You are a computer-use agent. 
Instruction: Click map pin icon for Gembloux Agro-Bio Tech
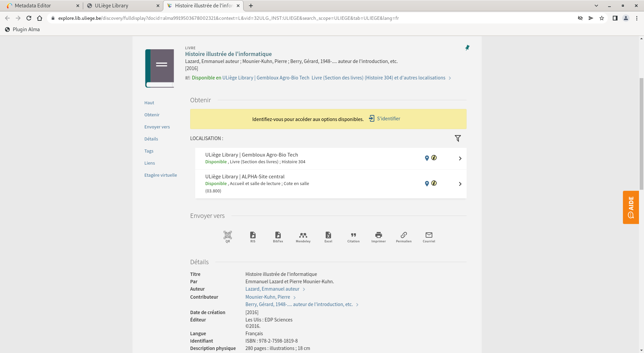[427, 158]
